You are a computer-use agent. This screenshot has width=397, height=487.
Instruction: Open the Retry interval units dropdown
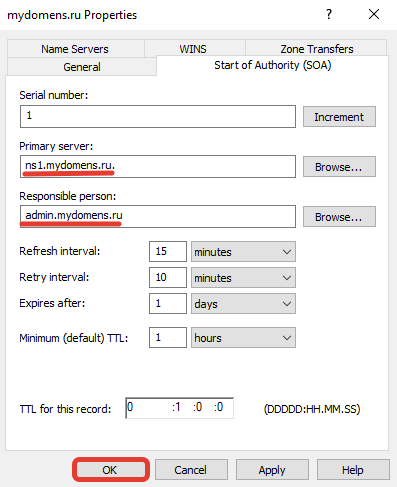click(243, 278)
